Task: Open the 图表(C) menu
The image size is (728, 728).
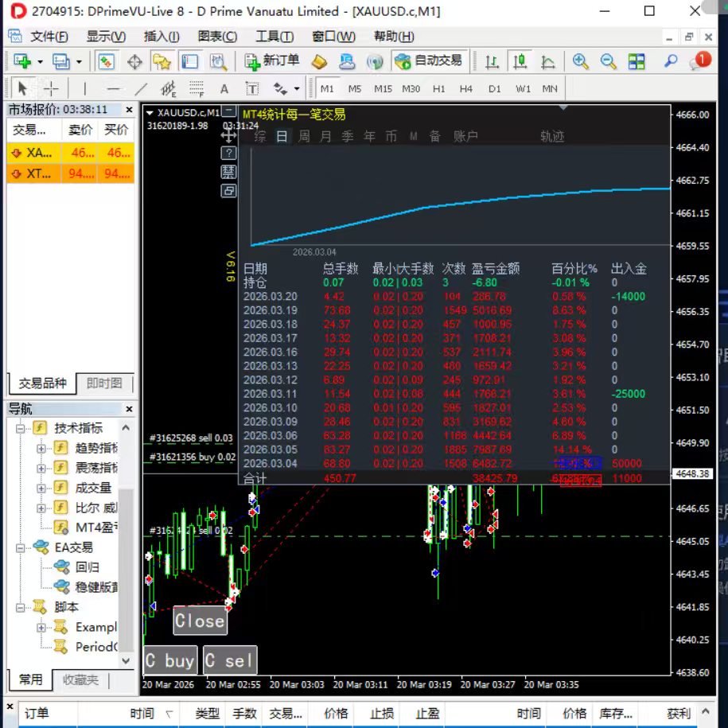Action: pyautogui.click(x=217, y=37)
